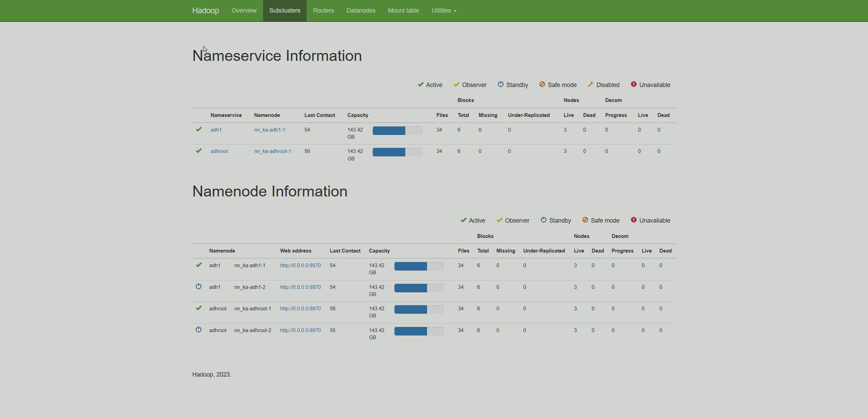Switch to the Routers tab
Screen dimensions: 868x417
[x=323, y=11]
